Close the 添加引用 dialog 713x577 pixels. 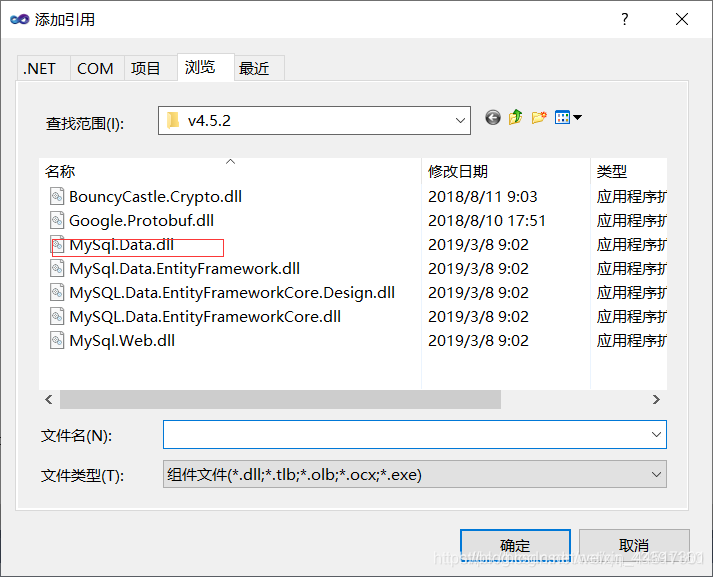tap(682, 19)
